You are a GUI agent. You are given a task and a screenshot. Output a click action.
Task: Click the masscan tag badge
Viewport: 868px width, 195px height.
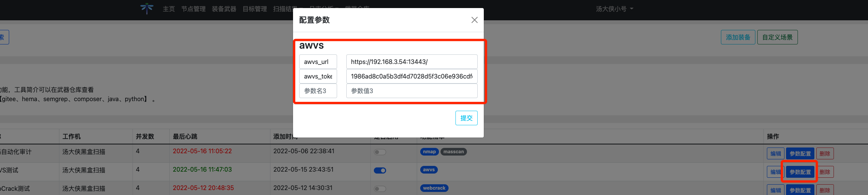[454, 152]
